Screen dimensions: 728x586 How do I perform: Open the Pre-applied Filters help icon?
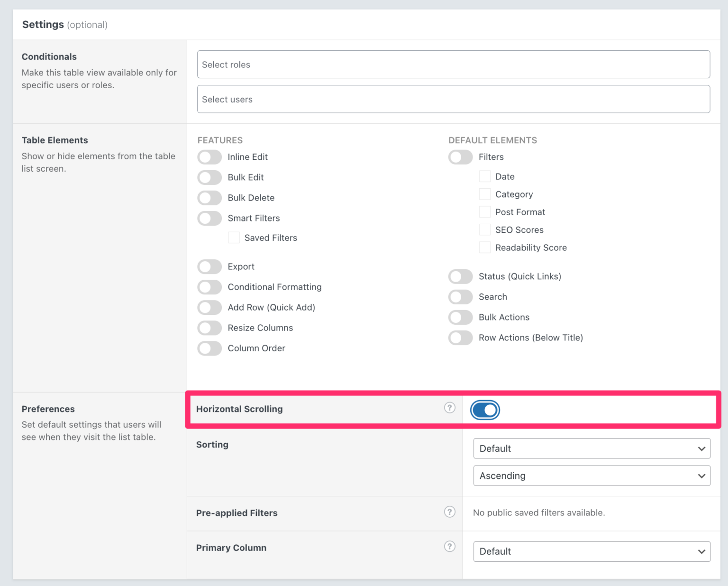point(449,512)
